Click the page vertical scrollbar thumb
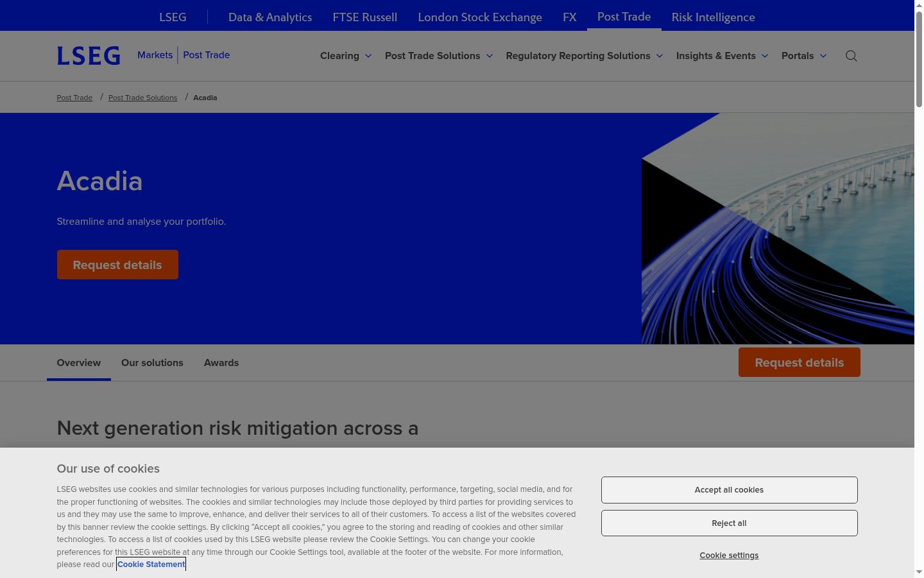924x578 pixels. coord(919,58)
